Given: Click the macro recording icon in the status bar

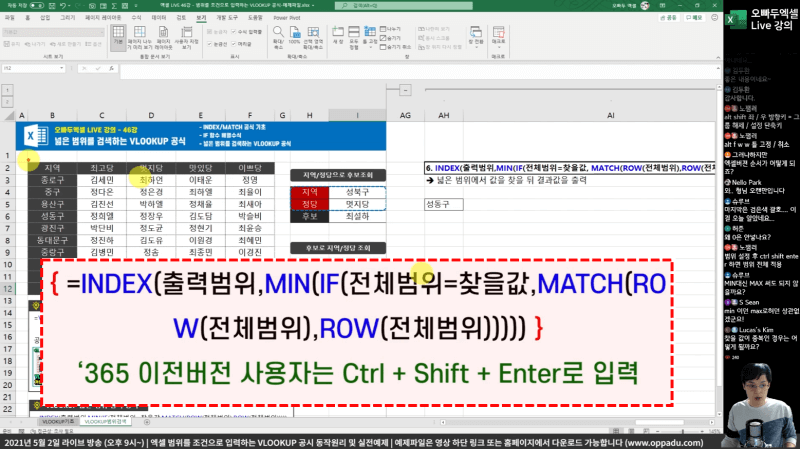Looking at the screenshot, I should coord(21,432).
